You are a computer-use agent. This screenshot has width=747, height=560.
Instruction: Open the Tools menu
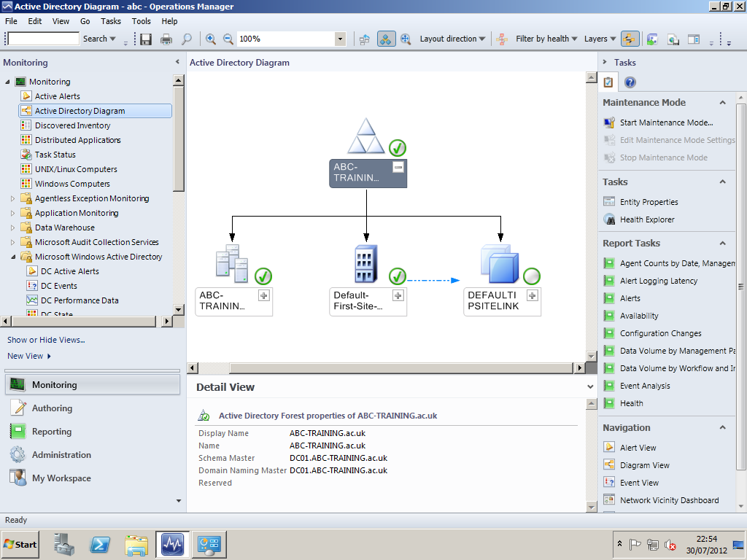click(x=141, y=21)
